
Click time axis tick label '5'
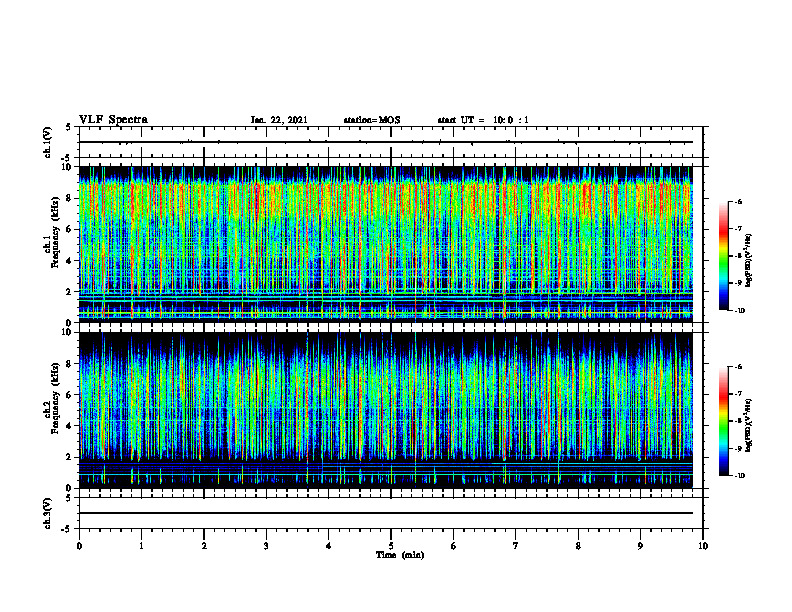coord(391,546)
